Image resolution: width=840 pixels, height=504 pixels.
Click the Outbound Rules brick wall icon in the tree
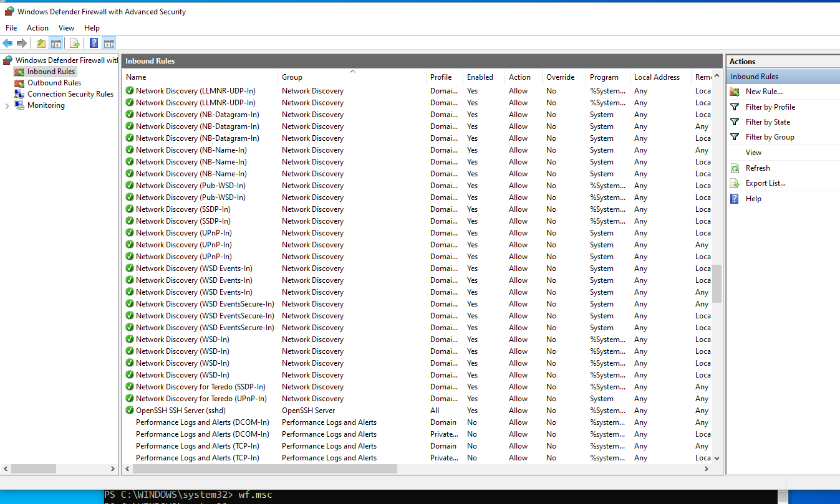[x=20, y=83]
